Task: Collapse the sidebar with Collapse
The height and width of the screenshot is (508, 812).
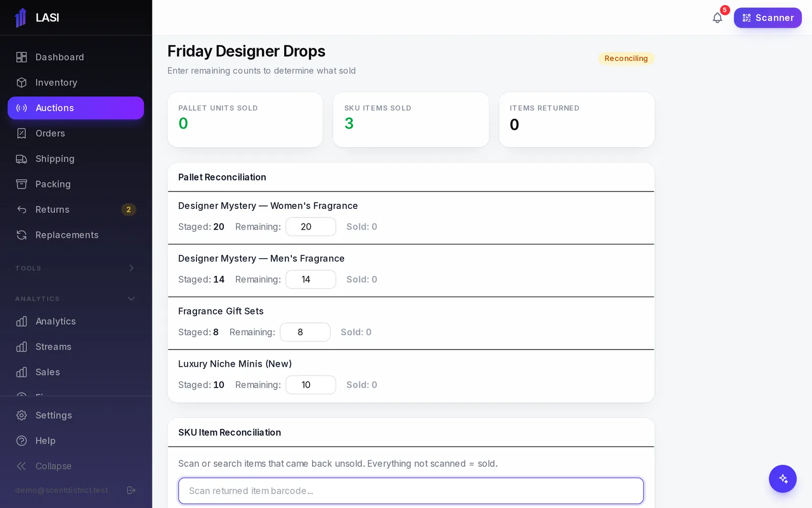Action: click(x=76, y=466)
